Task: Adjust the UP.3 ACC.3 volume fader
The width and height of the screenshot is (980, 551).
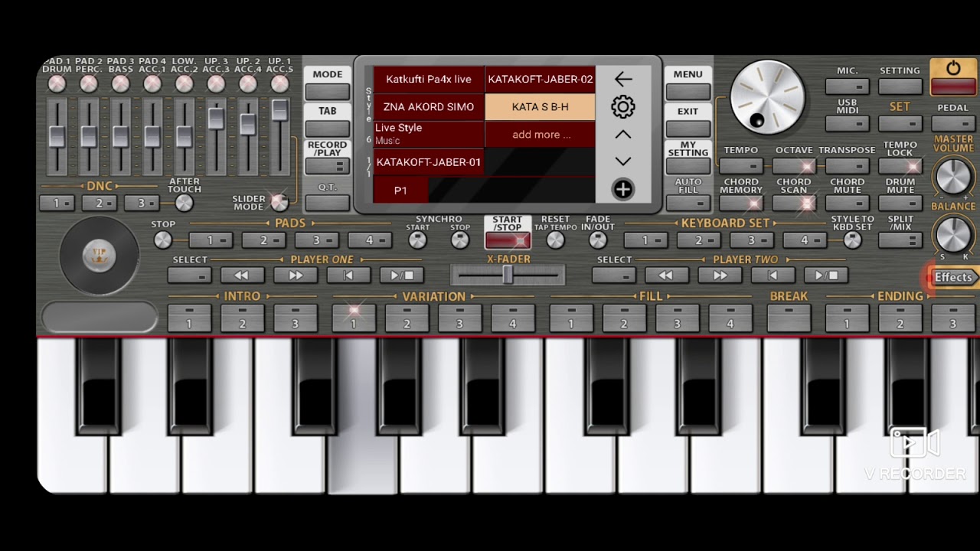Action: coord(216,119)
